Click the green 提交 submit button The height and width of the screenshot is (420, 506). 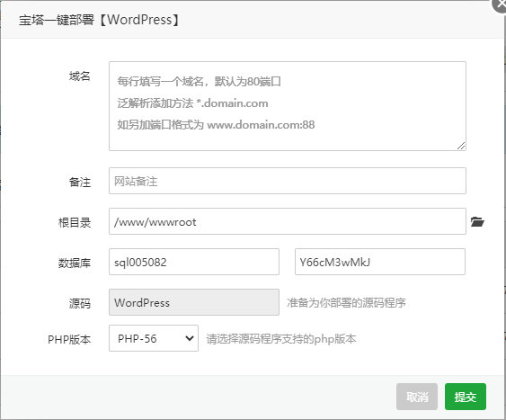pos(466,397)
